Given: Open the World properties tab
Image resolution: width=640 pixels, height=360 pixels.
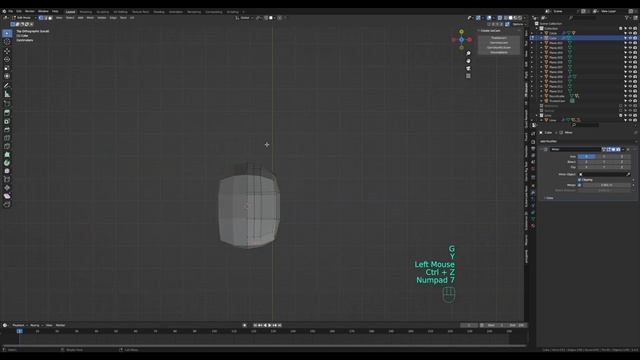Looking at the screenshot, I should 533,169.
